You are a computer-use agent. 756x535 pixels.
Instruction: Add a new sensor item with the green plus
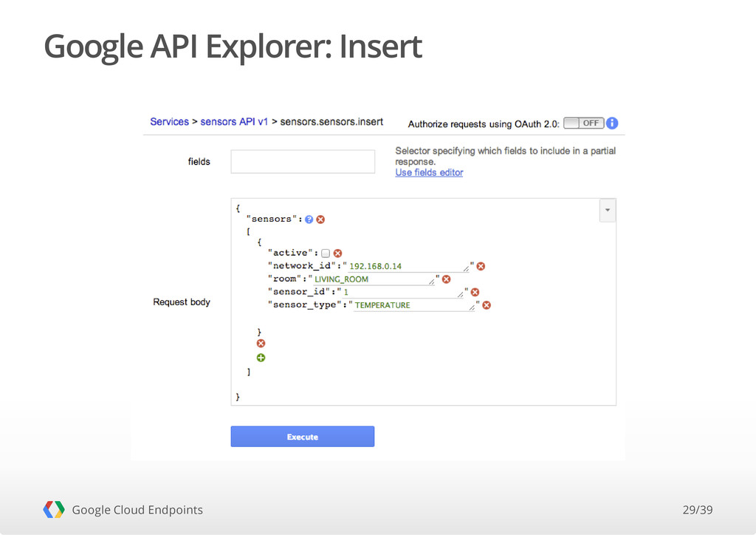(x=261, y=358)
